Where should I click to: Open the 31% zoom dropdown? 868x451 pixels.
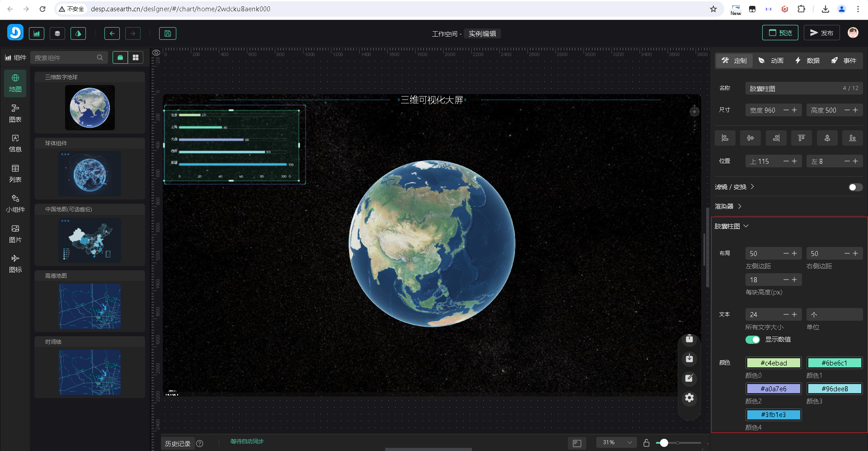[617, 442]
